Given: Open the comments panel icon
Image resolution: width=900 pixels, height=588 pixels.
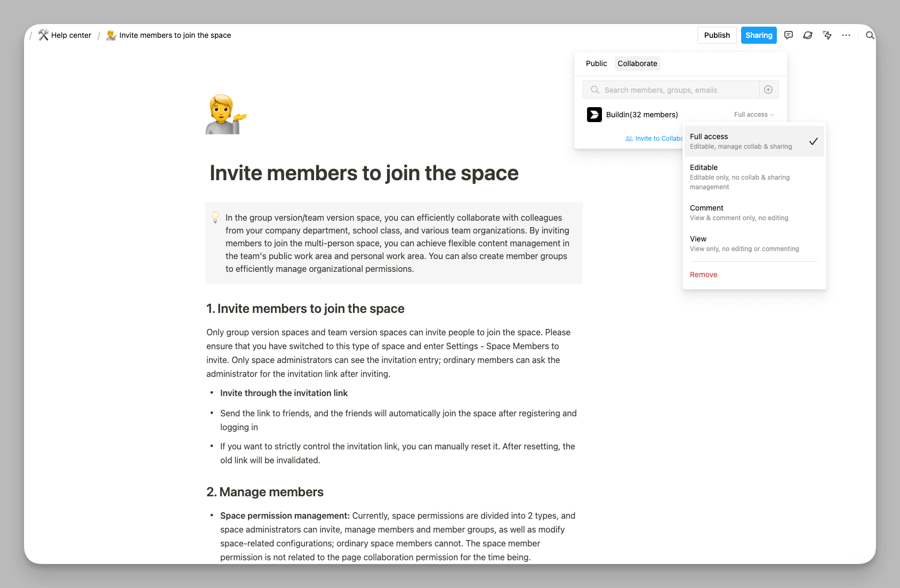Looking at the screenshot, I should click(x=788, y=35).
